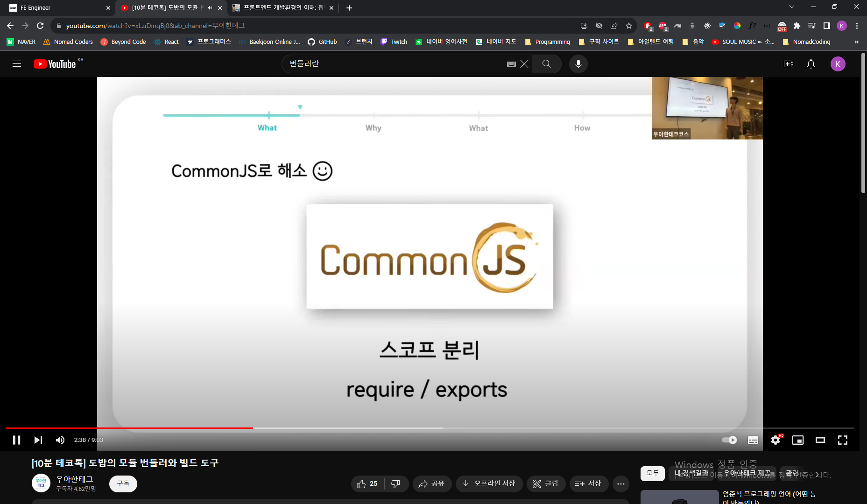This screenshot has width=867, height=504.
Task: Bookmark this page with star icon
Action: click(x=629, y=26)
